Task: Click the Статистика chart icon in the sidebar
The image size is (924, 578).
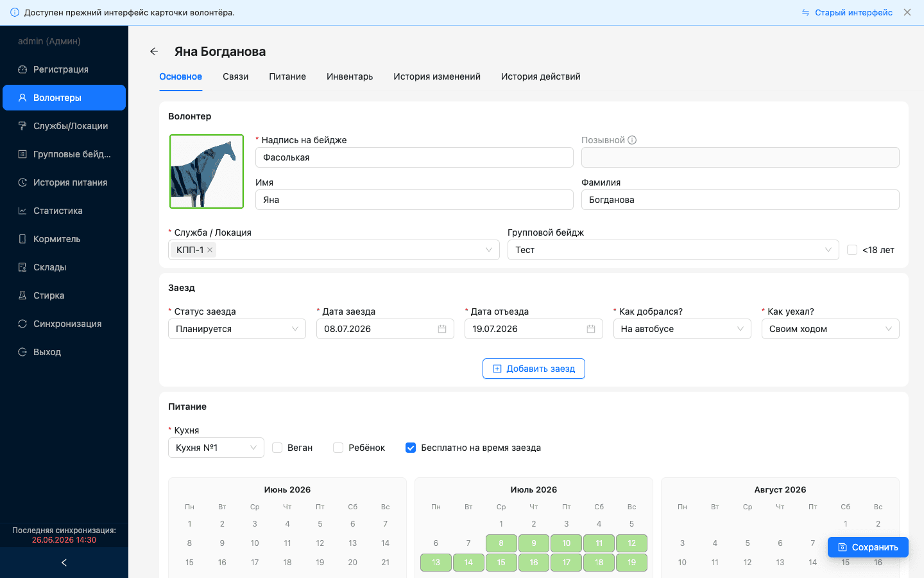Action: coord(22,211)
